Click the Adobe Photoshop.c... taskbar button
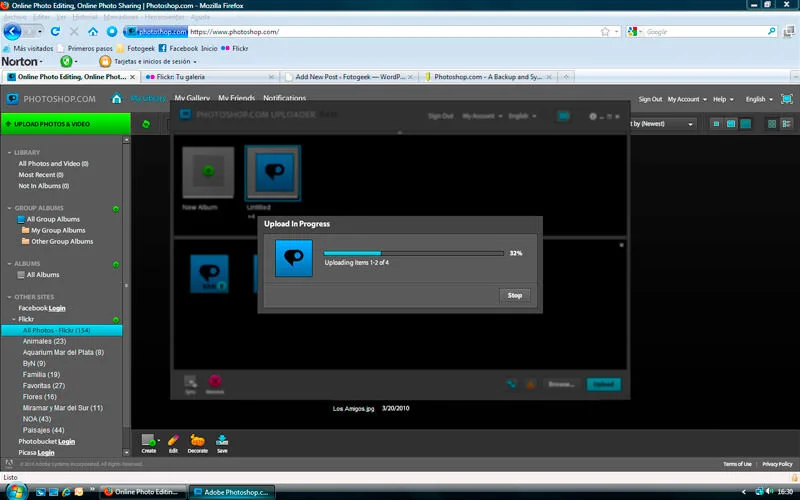The width and height of the screenshot is (800, 500). (x=232, y=492)
